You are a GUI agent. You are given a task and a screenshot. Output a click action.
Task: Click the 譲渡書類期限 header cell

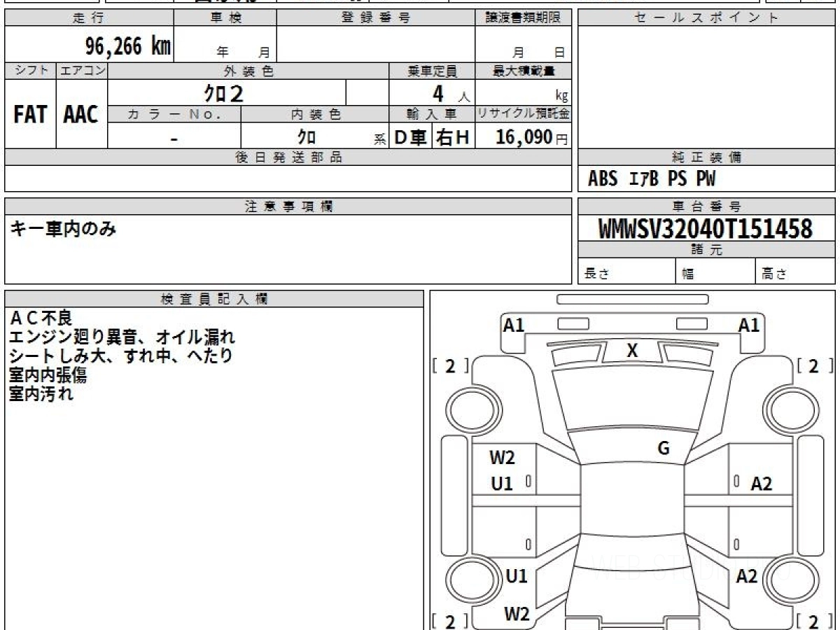[x=524, y=18]
